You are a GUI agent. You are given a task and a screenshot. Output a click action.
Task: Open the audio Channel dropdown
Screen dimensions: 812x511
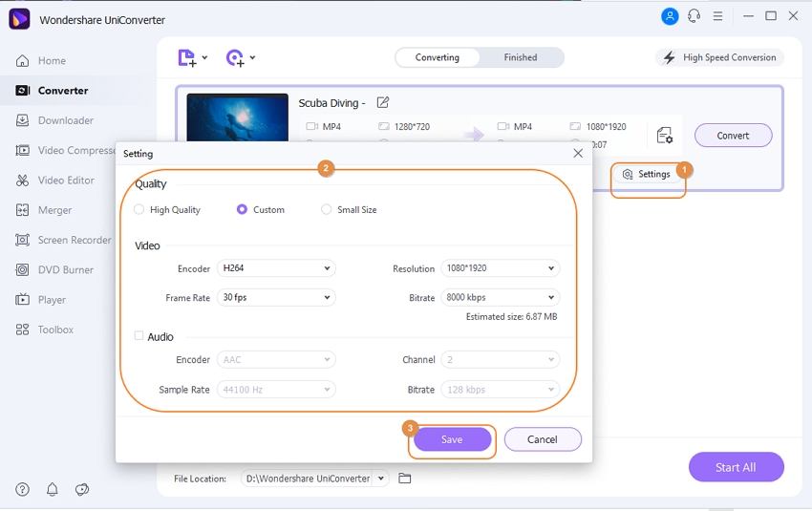click(x=501, y=360)
